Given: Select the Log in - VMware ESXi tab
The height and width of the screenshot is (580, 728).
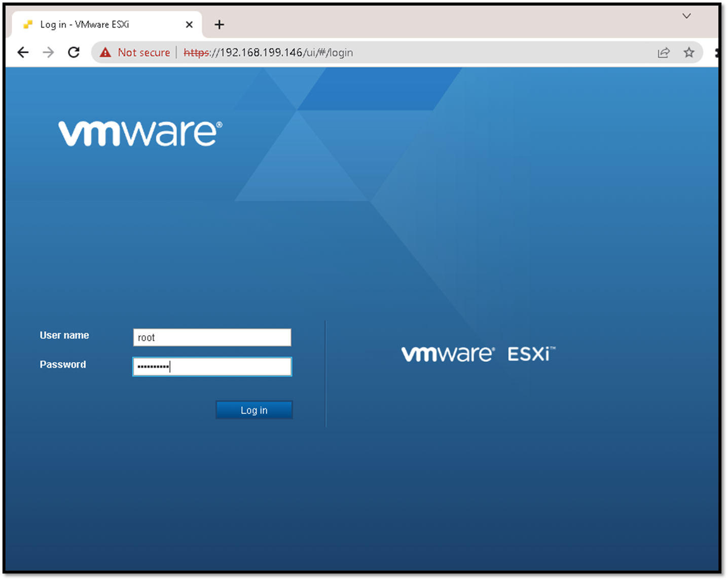Looking at the screenshot, I should [x=91, y=24].
